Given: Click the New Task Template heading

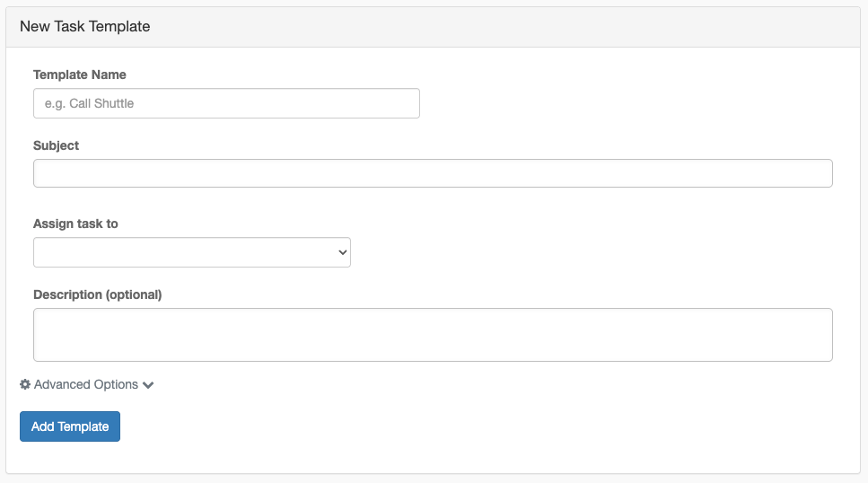Looking at the screenshot, I should tap(84, 27).
